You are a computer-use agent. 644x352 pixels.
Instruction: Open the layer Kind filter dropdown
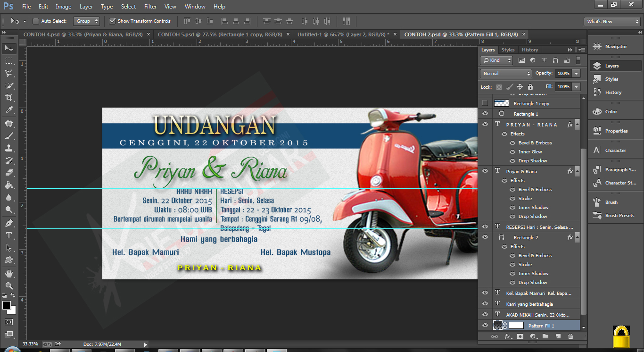point(496,60)
